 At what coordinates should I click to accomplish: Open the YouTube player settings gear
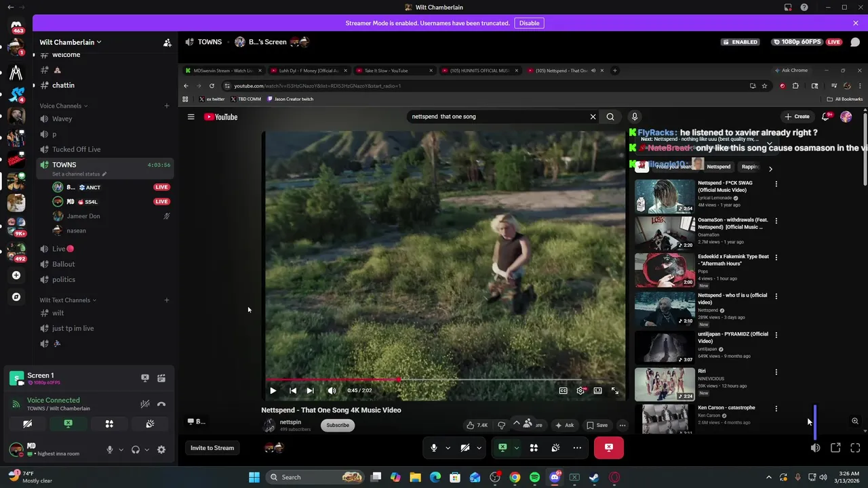(x=580, y=390)
